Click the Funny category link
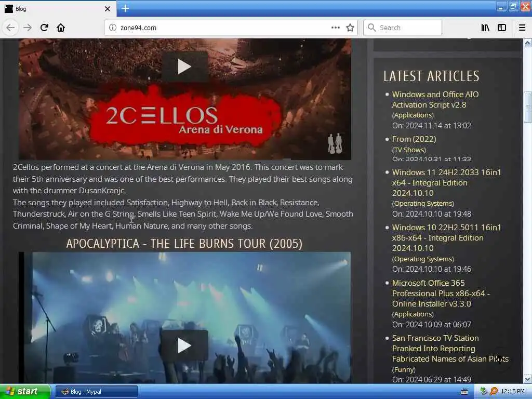 click(x=404, y=369)
